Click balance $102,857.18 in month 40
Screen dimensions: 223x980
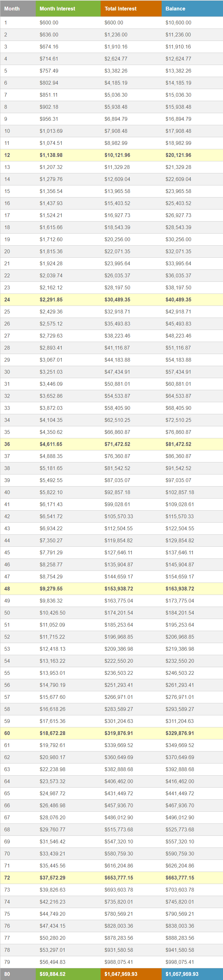[180, 492]
